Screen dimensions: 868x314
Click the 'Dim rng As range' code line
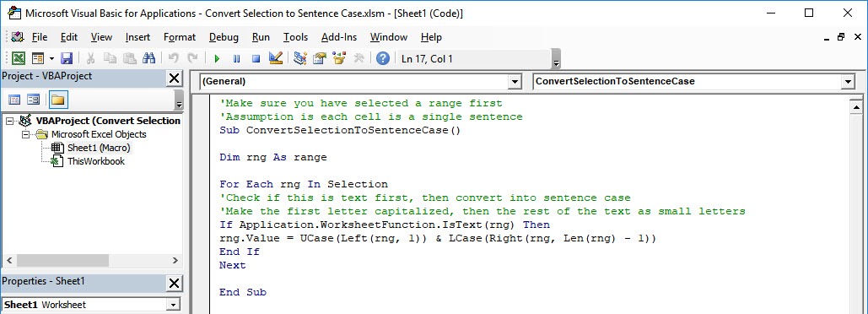273,157
